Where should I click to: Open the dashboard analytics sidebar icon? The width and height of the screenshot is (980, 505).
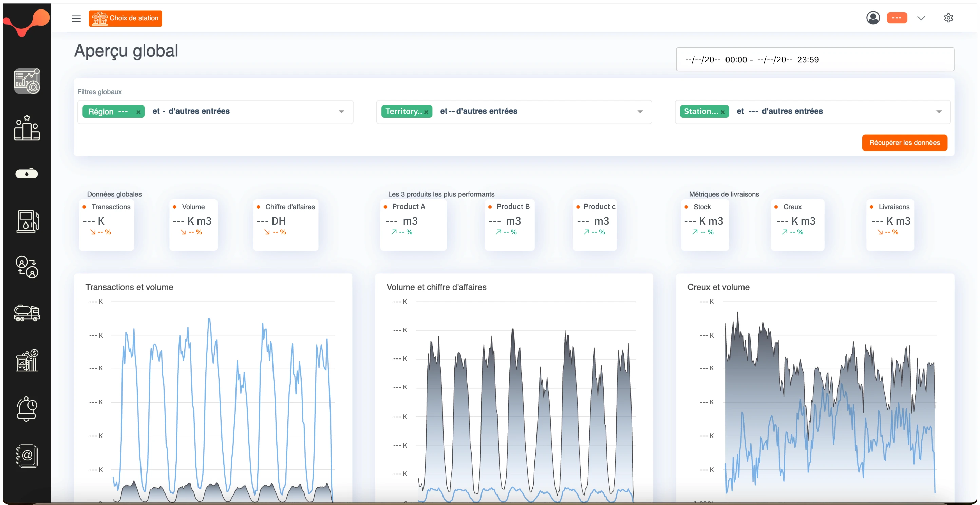[26, 81]
